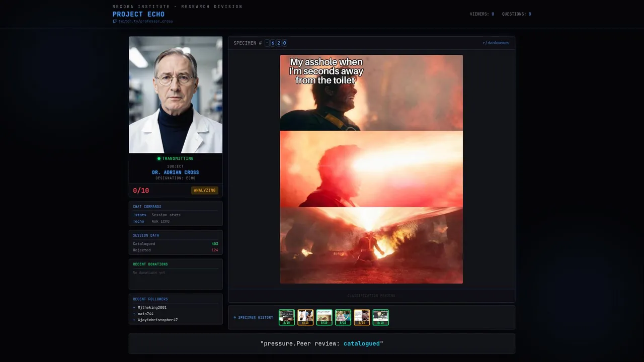Click the main meme specimen image
The height and width of the screenshot is (362, 644).
371,169
